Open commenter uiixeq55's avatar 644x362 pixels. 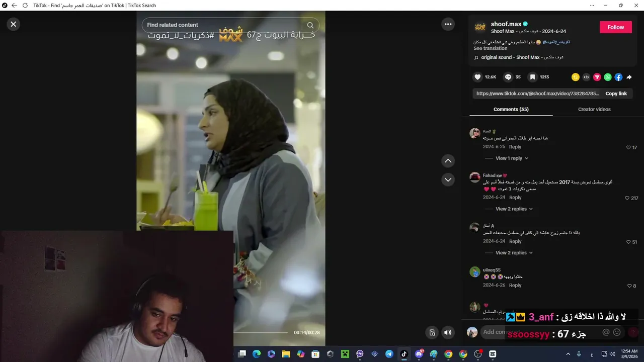[474, 272]
